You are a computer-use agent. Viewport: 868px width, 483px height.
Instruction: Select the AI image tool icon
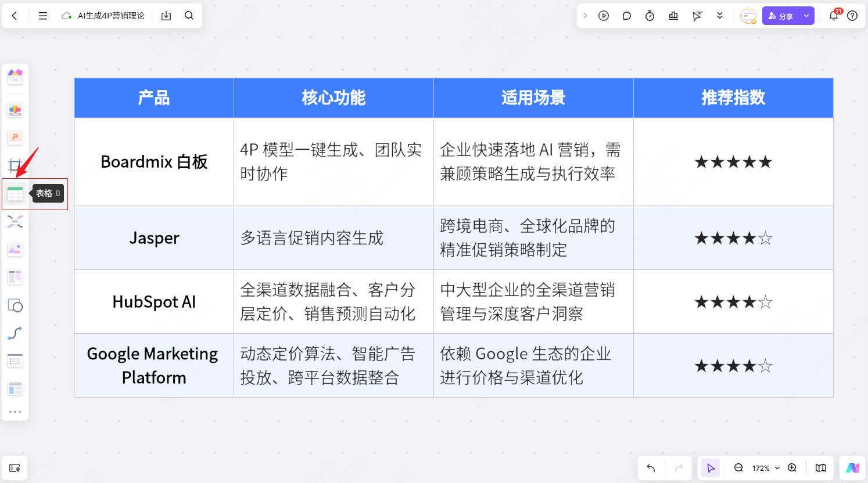tap(15, 249)
